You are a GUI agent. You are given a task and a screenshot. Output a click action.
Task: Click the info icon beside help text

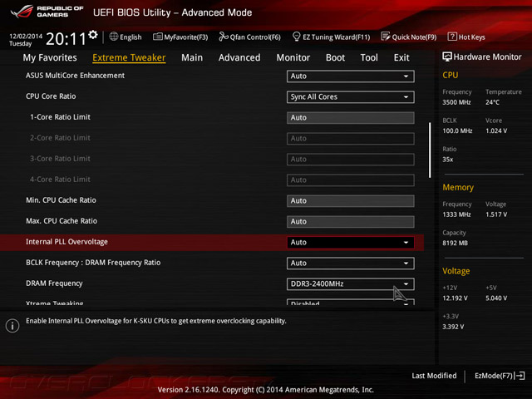[12, 326]
